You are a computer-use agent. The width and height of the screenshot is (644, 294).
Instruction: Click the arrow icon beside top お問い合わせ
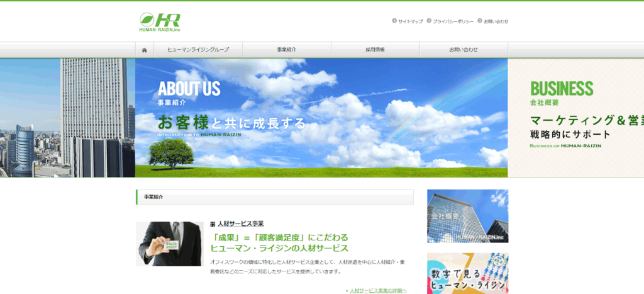point(480,21)
